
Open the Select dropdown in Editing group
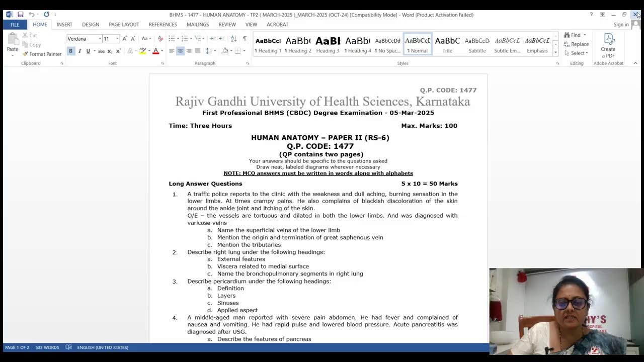[x=576, y=53]
